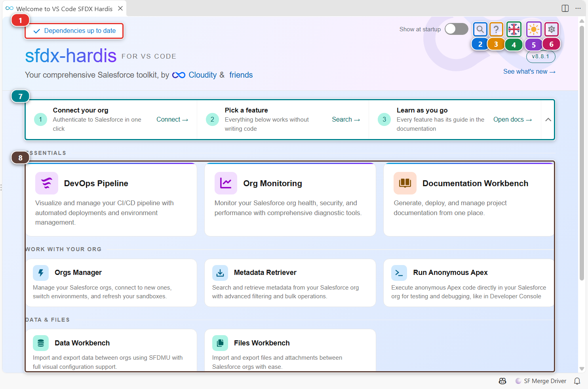Click the Org Monitoring chart icon
Screen dimensions: 588x389
click(226, 183)
